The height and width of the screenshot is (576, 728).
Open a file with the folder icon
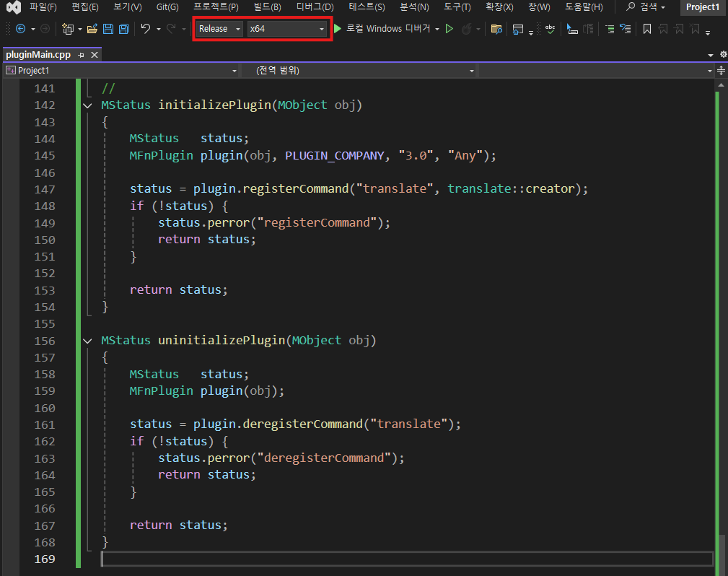pyautogui.click(x=92, y=29)
